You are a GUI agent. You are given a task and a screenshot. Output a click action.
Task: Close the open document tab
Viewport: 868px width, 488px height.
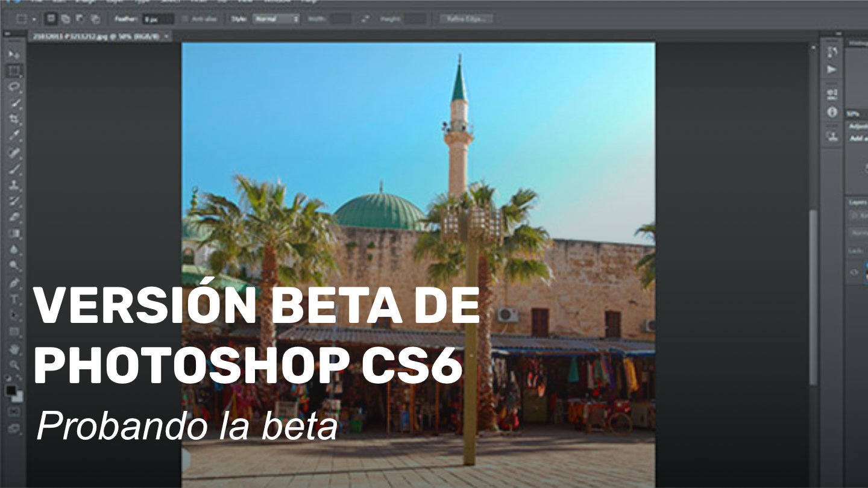tap(166, 37)
